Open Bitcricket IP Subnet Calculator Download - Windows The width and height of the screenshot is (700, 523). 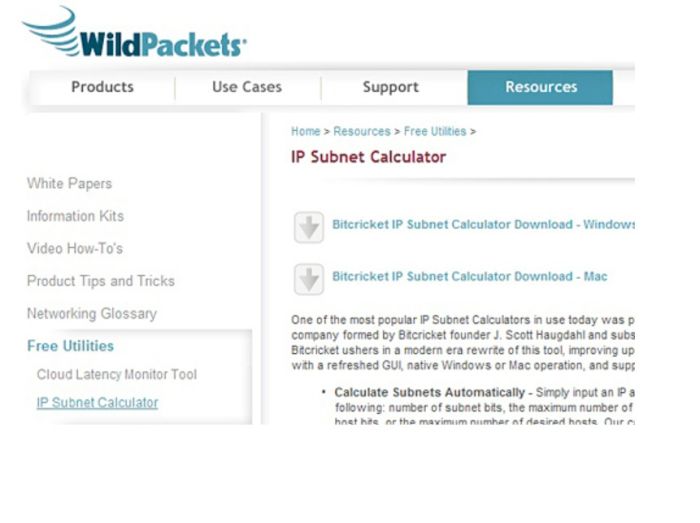pos(483,224)
